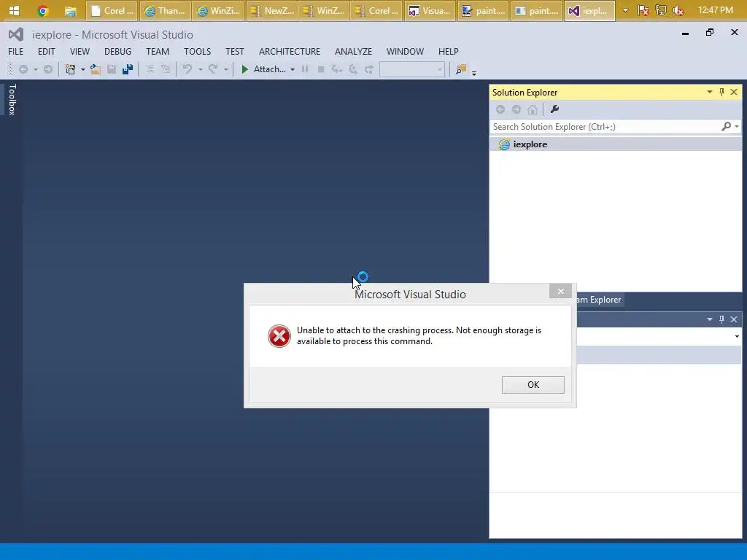Screen dimensions: 747x560
Task: Open Solution Explorer window position dropdown
Action: (709, 92)
